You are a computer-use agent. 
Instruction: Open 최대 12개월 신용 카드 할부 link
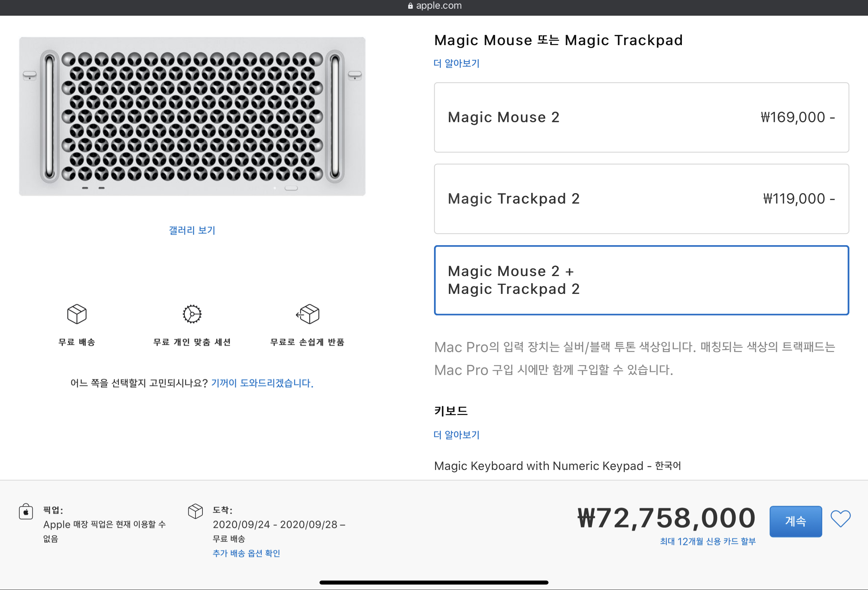707,541
